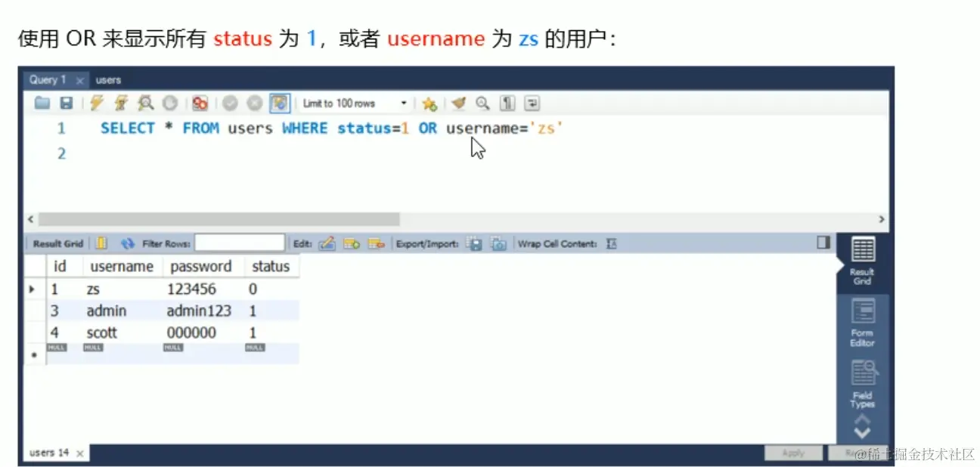Beautify query with the broom icon
Screen dimensions: 980x467
click(458, 104)
